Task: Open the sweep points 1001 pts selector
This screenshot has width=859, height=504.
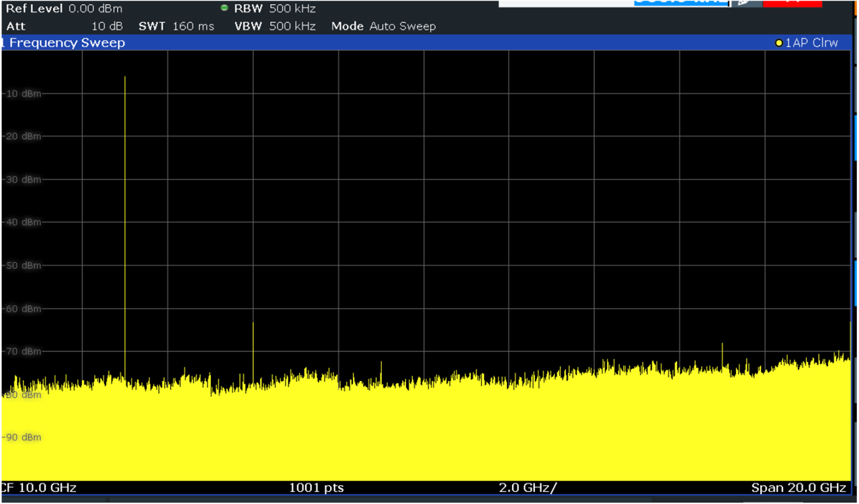Action: coord(316,488)
